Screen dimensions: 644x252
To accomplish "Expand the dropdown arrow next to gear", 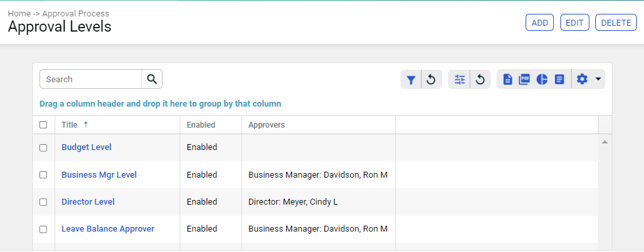I will click(598, 79).
